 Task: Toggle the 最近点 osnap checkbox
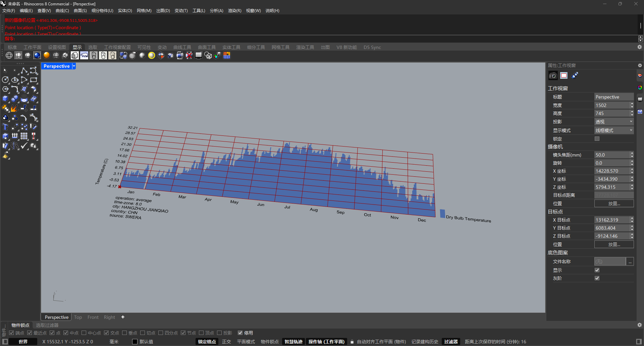(30, 333)
